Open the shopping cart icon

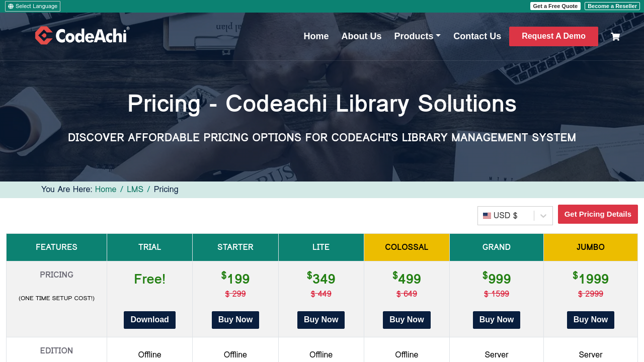615,36
